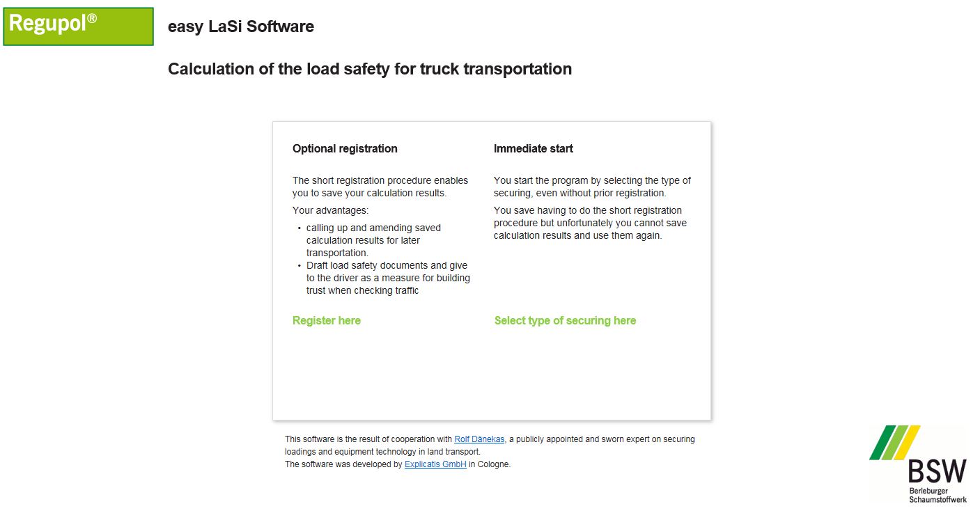Click the paragraph about starting without registration
Image resolution: width=980 pixels, height=511 pixels.
592,187
